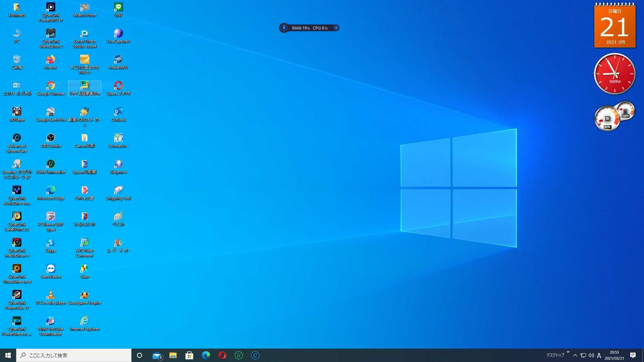The width and height of the screenshot is (644, 362).
Task: Click the taskbar clock showing 20:55
Action: (614, 355)
